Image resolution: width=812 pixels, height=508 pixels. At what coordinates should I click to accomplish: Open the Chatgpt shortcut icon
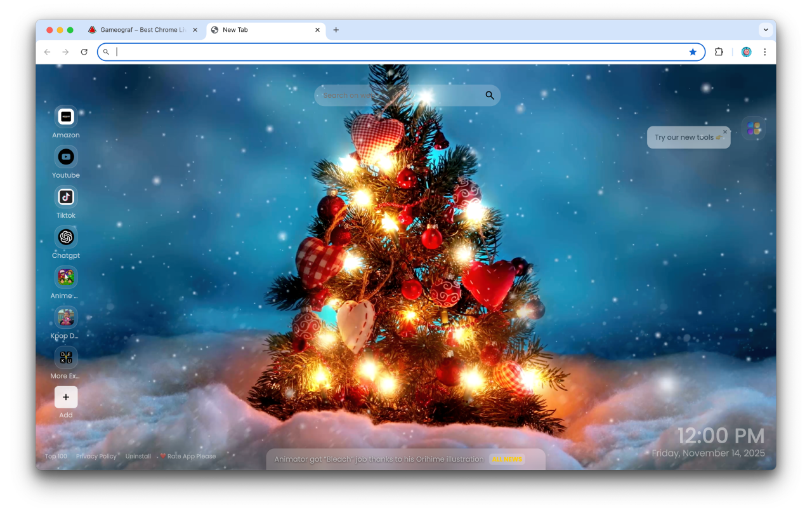coord(66,237)
